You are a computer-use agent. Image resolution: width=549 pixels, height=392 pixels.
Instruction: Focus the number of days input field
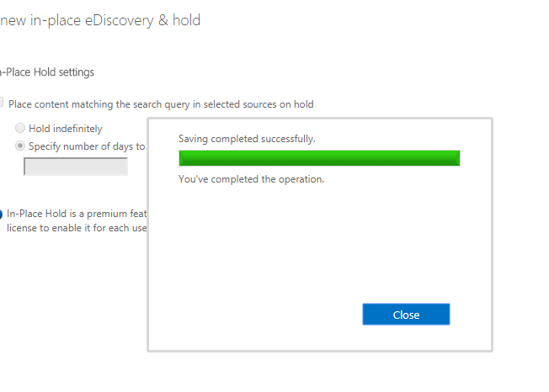pyautogui.click(x=76, y=167)
